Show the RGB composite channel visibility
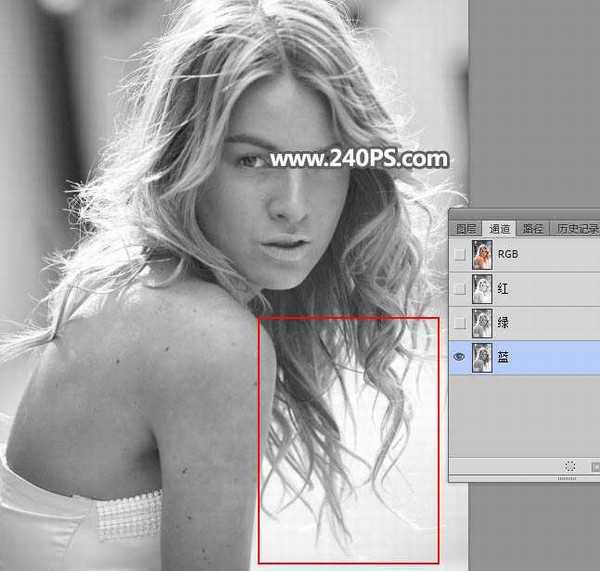Screen dimensions: 600x571 click(x=459, y=254)
